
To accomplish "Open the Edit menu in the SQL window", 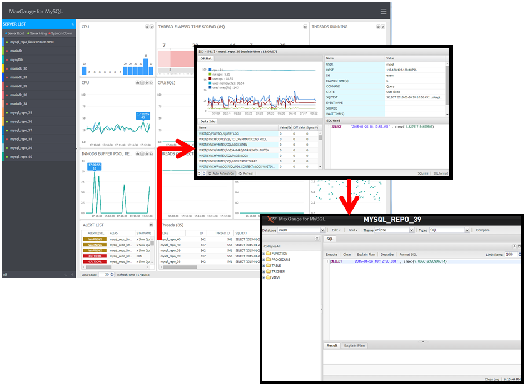I will coord(336,230).
